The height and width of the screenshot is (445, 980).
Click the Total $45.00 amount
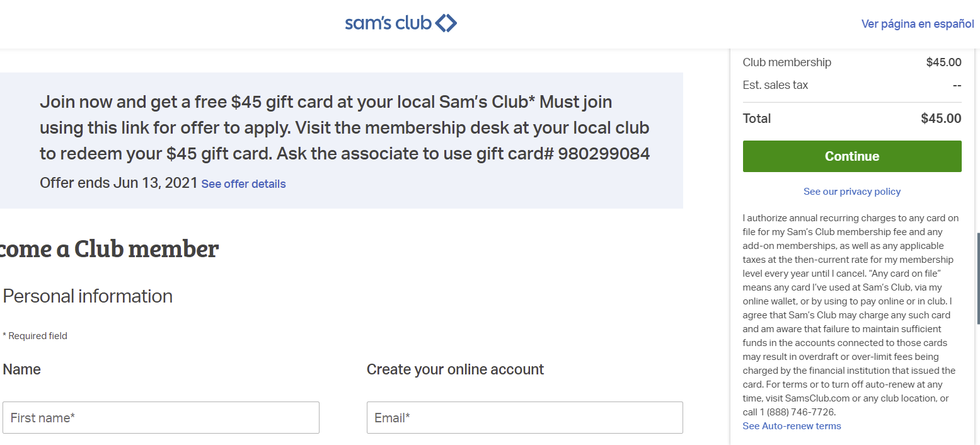coord(941,118)
